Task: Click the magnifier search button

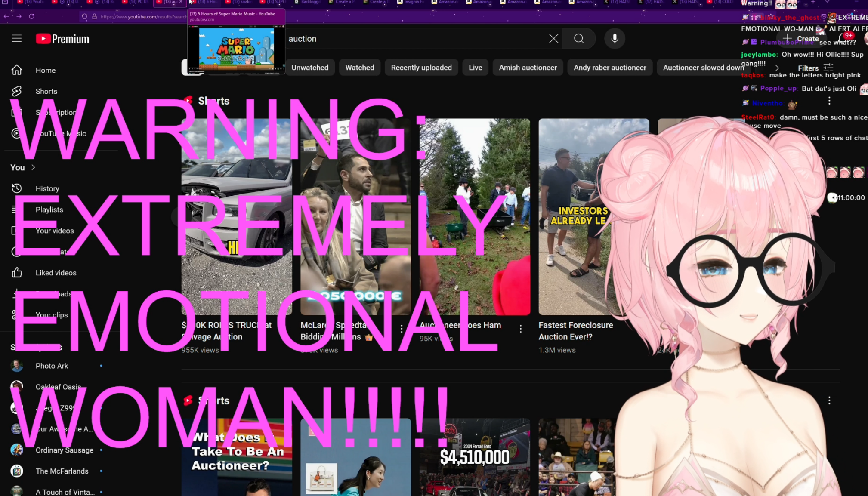Action: click(x=579, y=39)
